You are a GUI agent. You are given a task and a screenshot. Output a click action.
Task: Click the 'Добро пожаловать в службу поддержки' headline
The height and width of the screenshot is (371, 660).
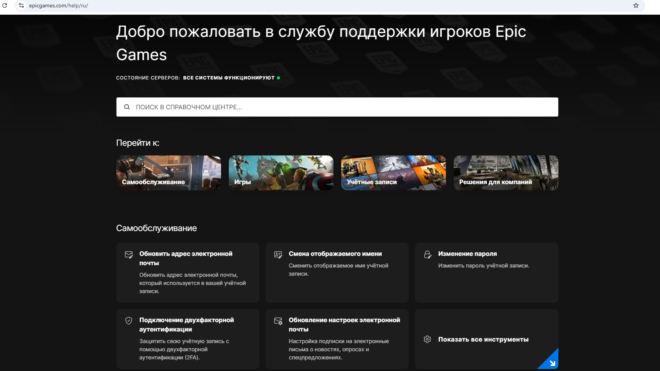(x=321, y=43)
